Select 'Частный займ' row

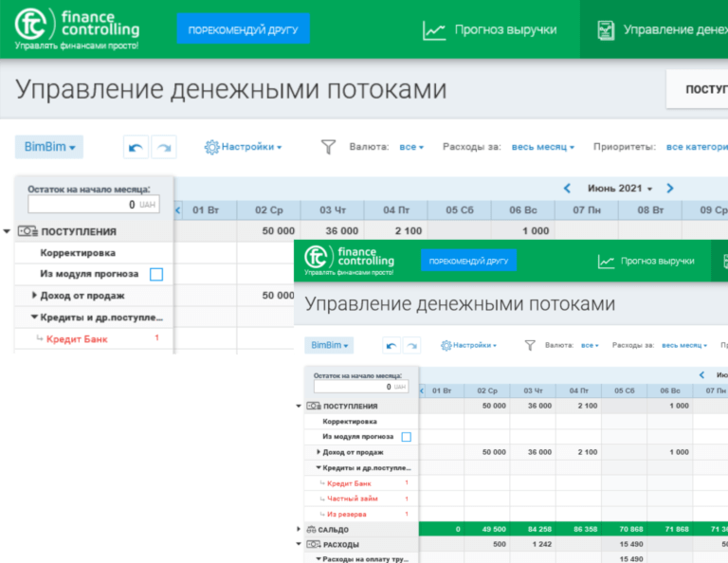pos(361,499)
